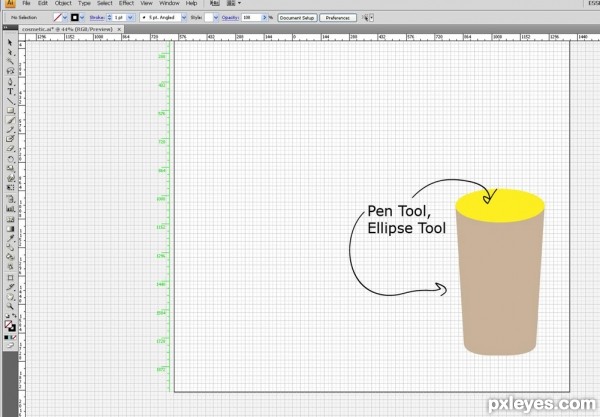Select the Artboard tool
600x417 pixels.
click(x=10, y=278)
